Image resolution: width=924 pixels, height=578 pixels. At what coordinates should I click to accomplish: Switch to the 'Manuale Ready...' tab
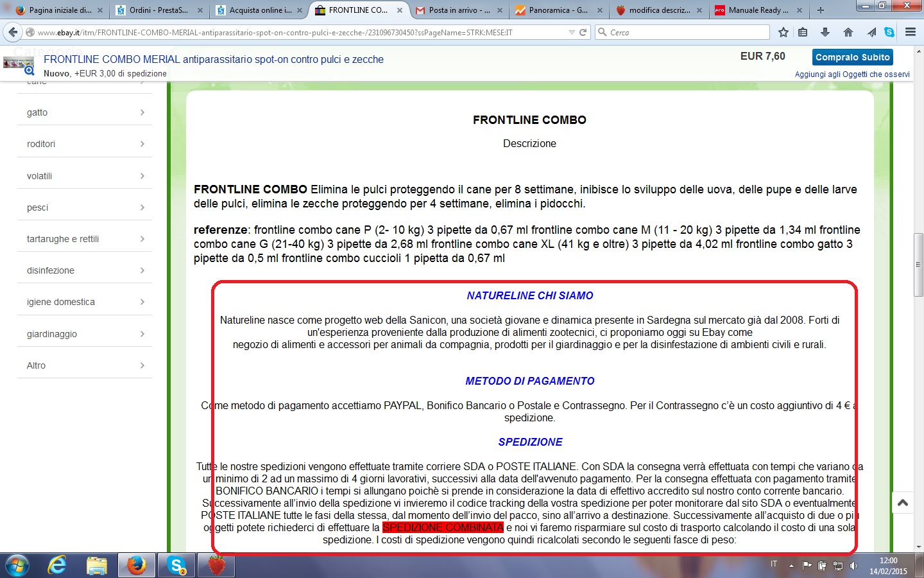(x=758, y=10)
